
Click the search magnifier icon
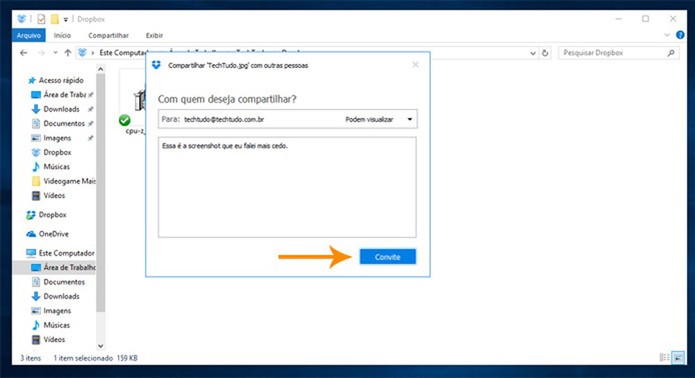click(x=671, y=53)
